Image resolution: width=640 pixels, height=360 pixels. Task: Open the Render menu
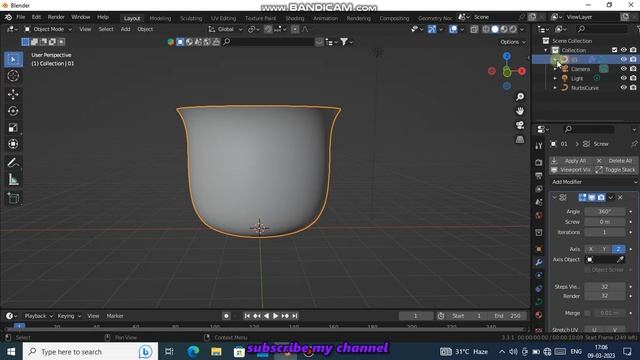click(x=56, y=17)
